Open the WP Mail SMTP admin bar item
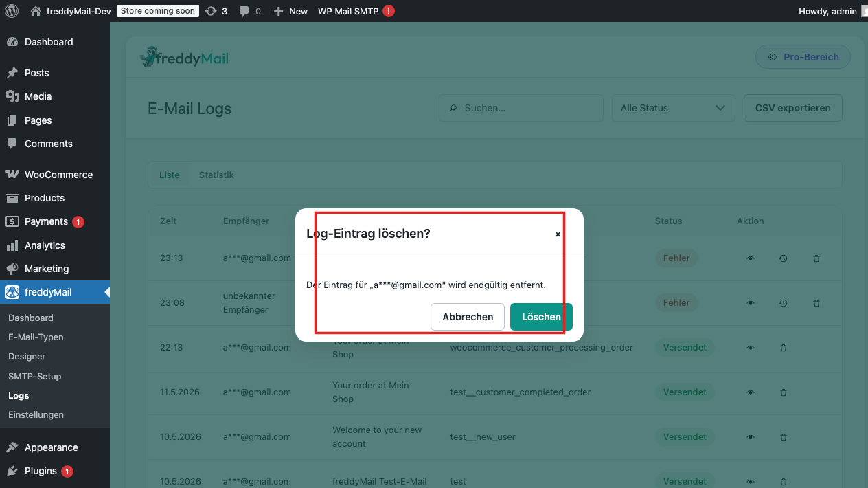The height and width of the screenshot is (488, 868). tap(356, 11)
